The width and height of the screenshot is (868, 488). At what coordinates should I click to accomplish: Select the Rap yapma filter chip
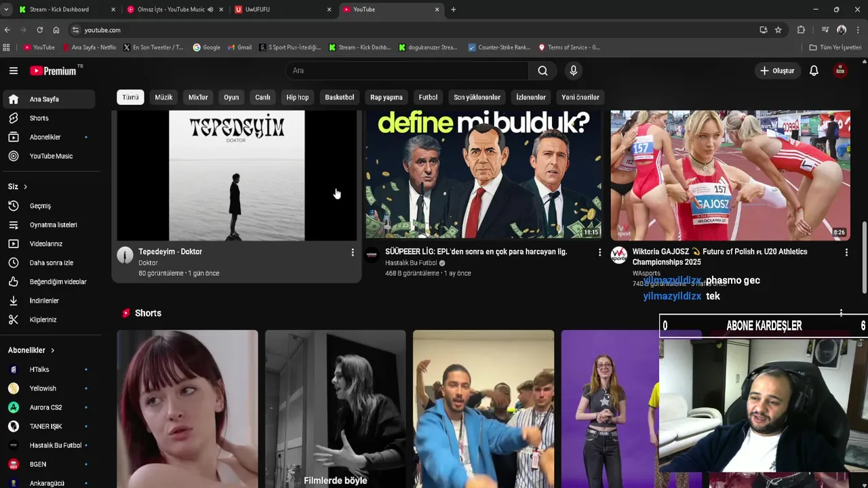[x=387, y=97]
